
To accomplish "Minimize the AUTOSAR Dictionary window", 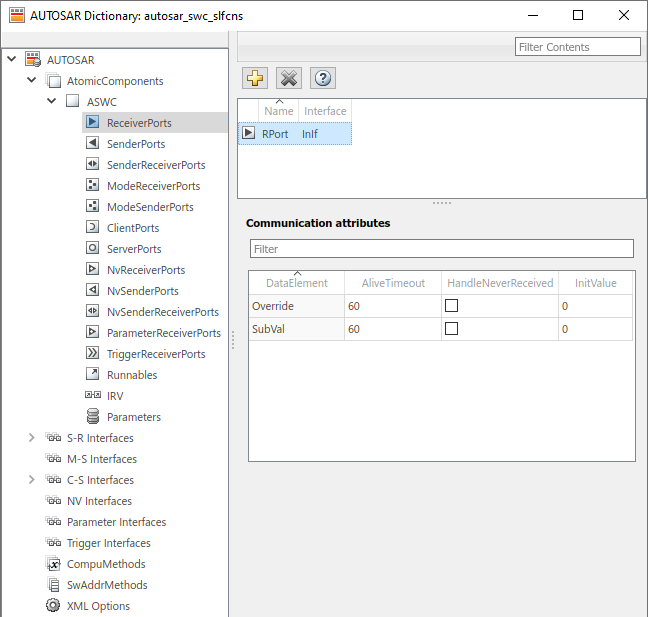I will 533,15.
